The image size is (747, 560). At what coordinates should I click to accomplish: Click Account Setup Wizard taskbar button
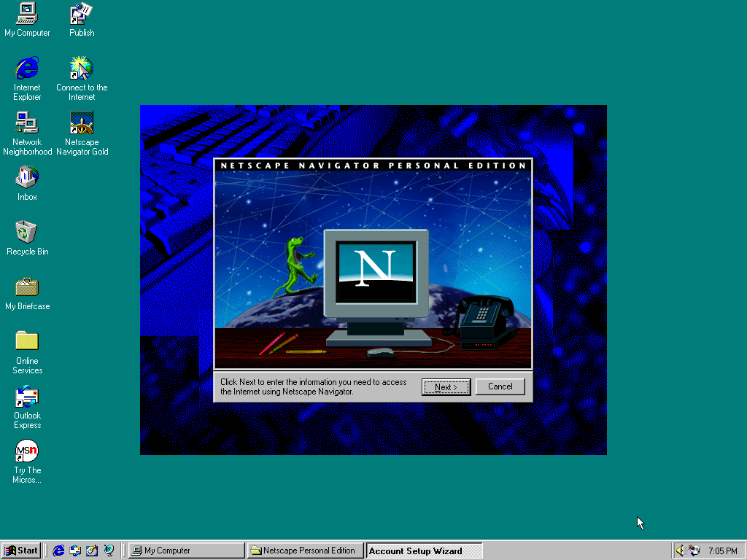[x=424, y=551]
